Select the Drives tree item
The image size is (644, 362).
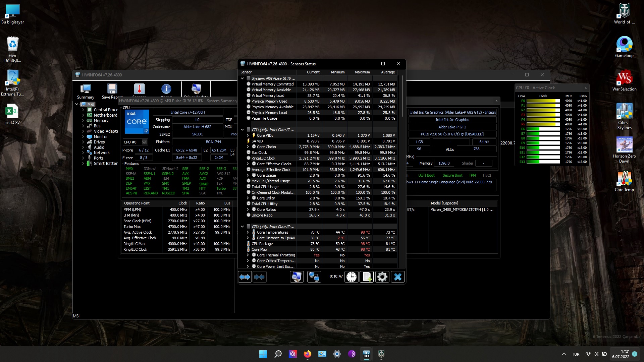pos(99,142)
